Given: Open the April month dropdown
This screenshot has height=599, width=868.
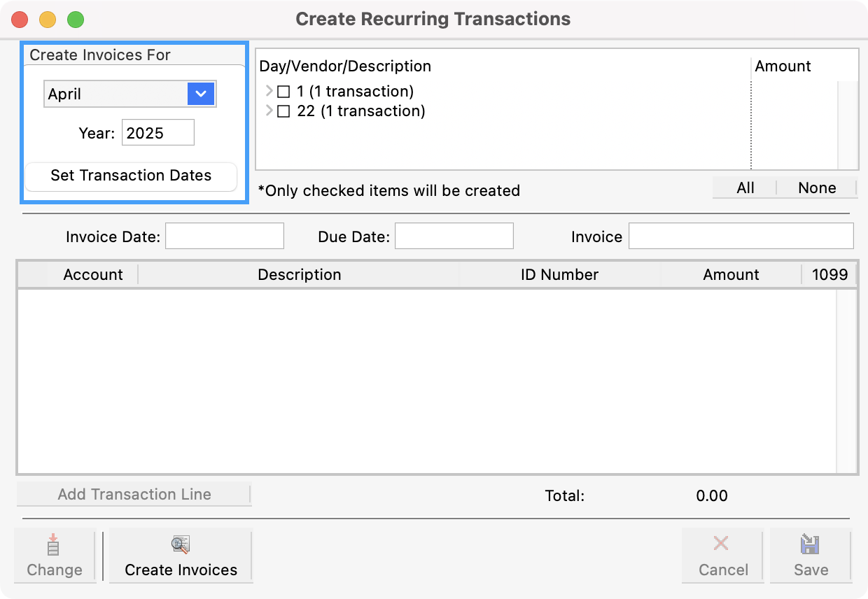Looking at the screenshot, I should pyautogui.click(x=200, y=94).
